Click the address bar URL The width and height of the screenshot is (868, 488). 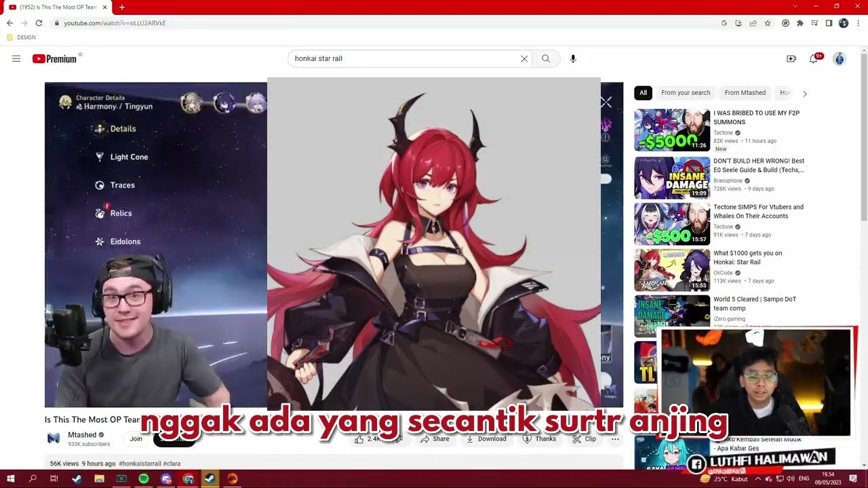coord(115,23)
